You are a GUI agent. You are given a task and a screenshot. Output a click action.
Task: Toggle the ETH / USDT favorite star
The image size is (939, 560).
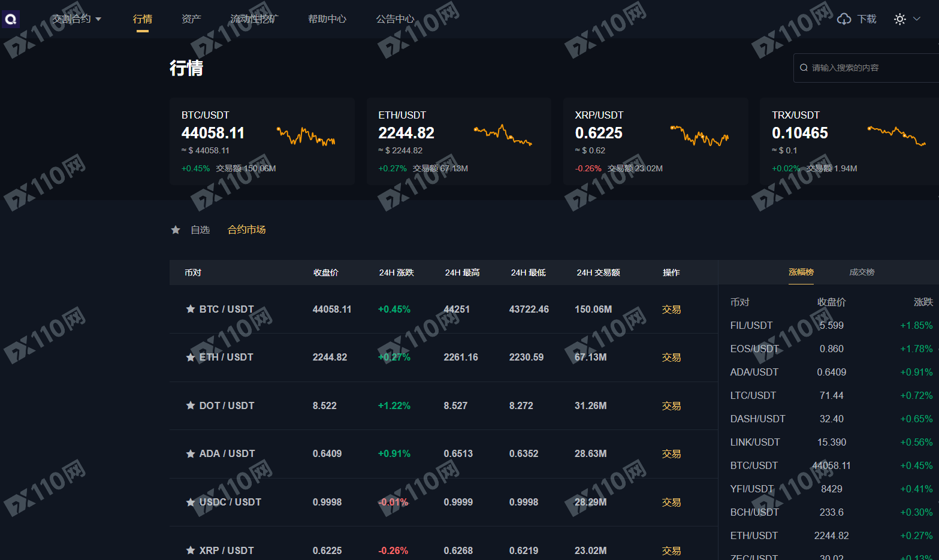(191, 358)
